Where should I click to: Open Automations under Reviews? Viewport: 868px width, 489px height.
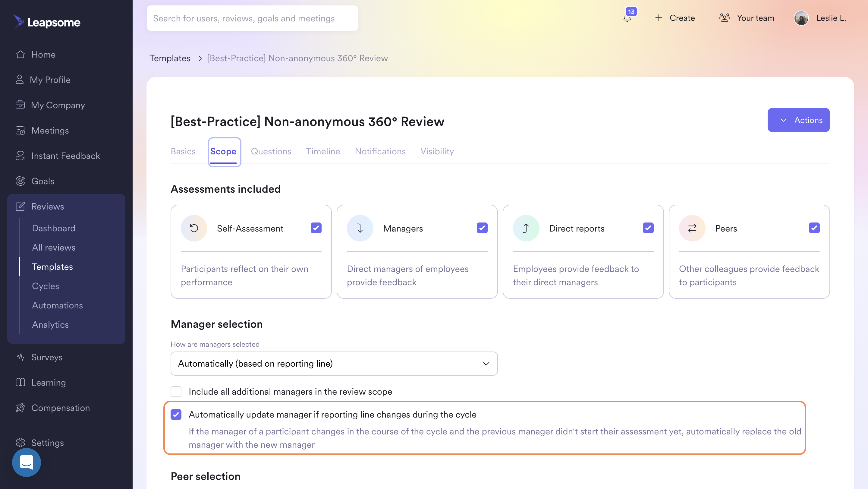pyautogui.click(x=57, y=305)
